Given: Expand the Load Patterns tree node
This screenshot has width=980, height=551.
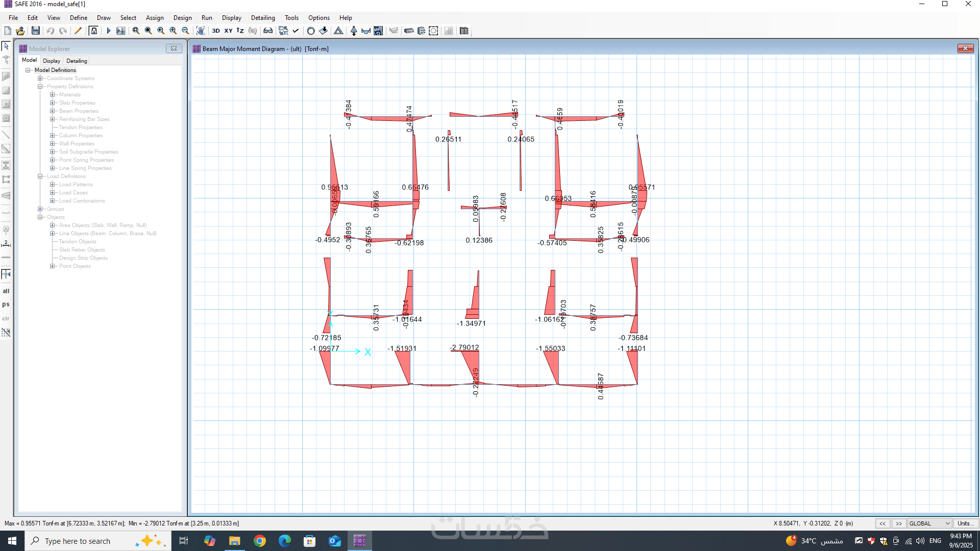Looking at the screenshot, I should click(52, 184).
